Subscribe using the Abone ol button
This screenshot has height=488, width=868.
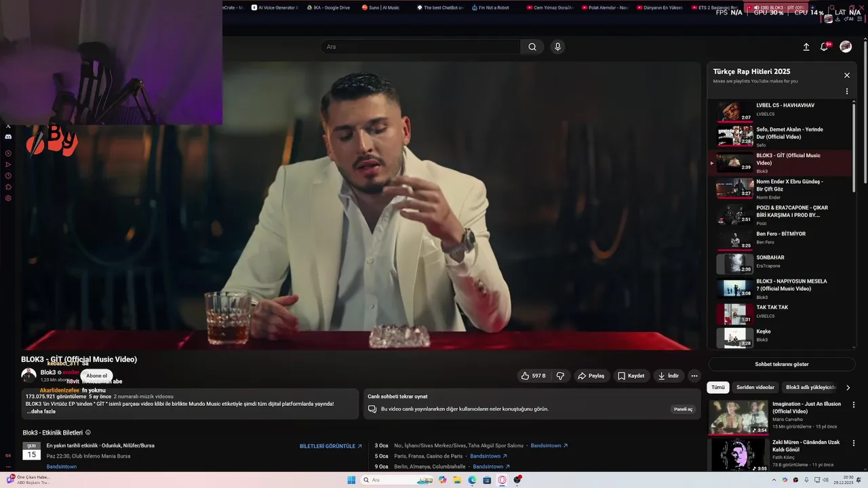pyautogui.click(x=96, y=375)
